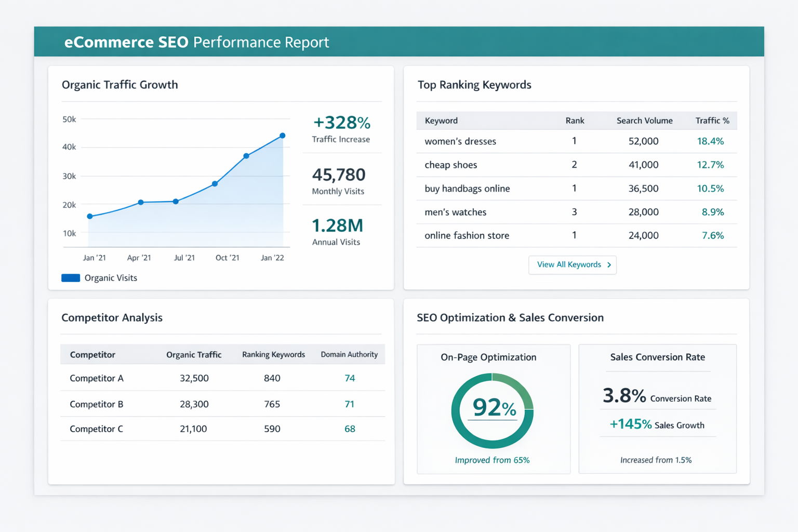Viewport: 798px width, 532px height.
Task: Click the first data point on the traffic chart
Action: (x=90, y=216)
